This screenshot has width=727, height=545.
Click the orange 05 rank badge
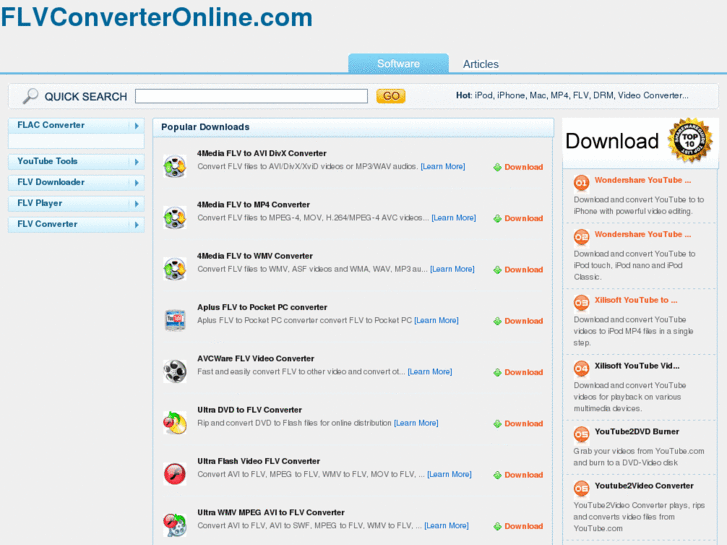[581, 434]
